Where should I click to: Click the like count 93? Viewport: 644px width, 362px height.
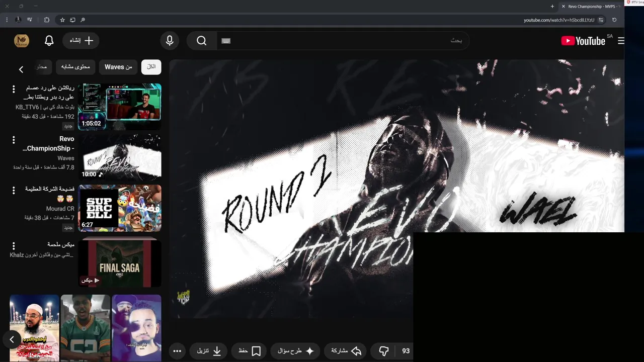406,351
